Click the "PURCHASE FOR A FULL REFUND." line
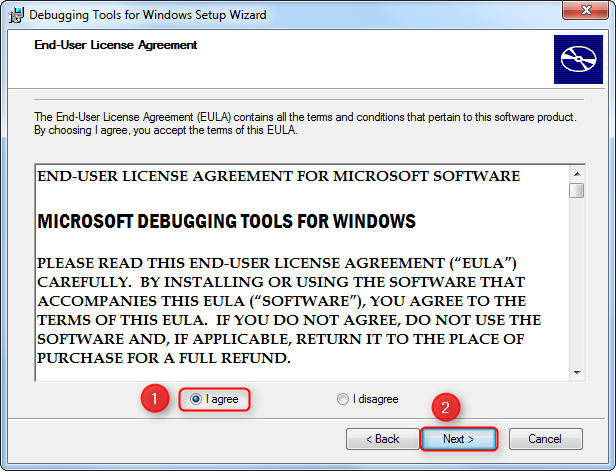Screen dimensions: 616x471 coord(164,358)
